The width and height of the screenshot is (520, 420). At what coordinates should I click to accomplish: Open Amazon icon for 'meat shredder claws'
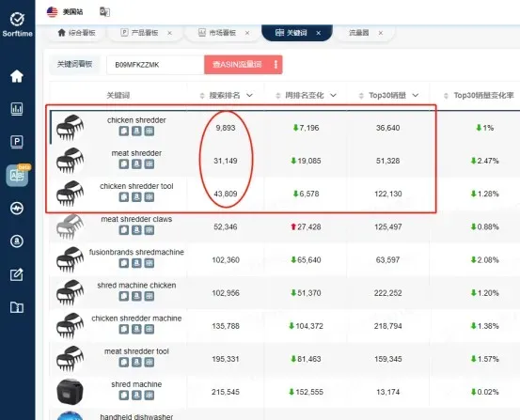(x=136, y=229)
